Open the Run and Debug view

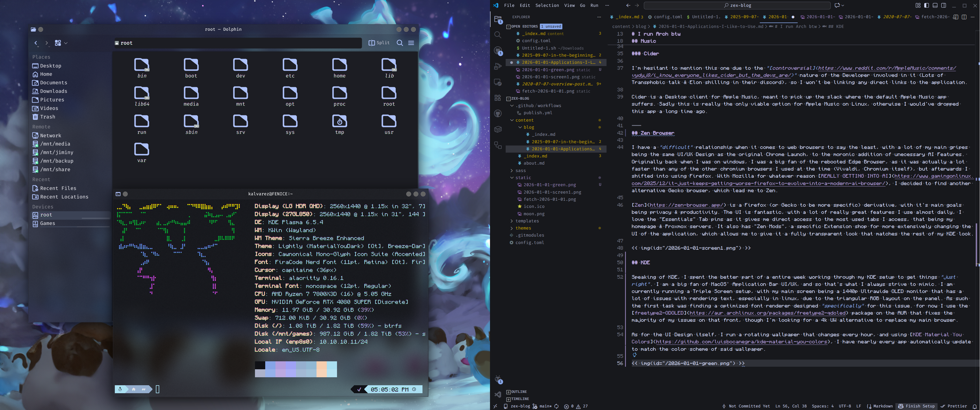[498, 67]
